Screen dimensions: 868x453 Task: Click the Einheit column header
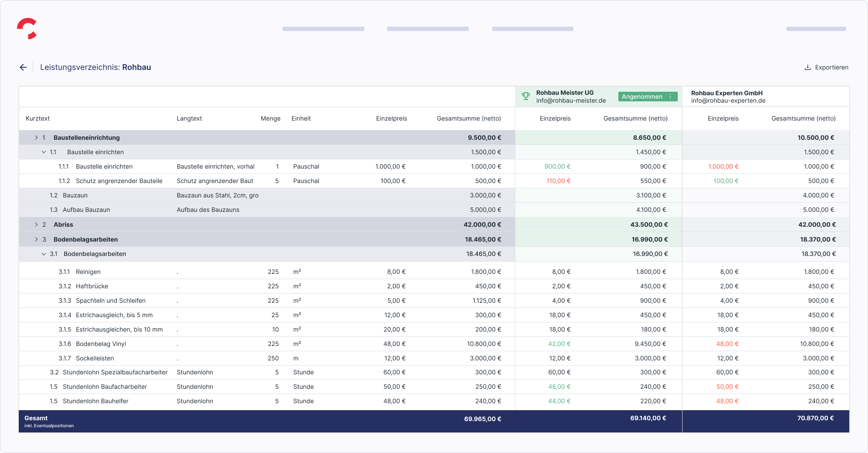point(301,118)
